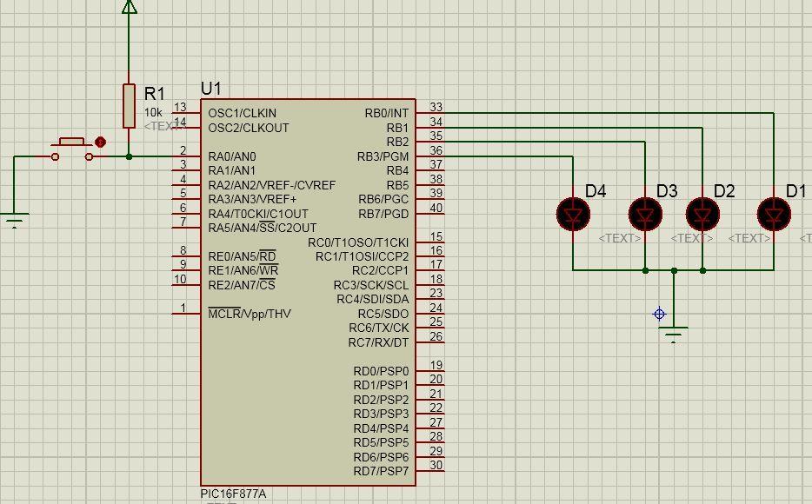Click pin label RC7/RX/DT

[378, 342]
